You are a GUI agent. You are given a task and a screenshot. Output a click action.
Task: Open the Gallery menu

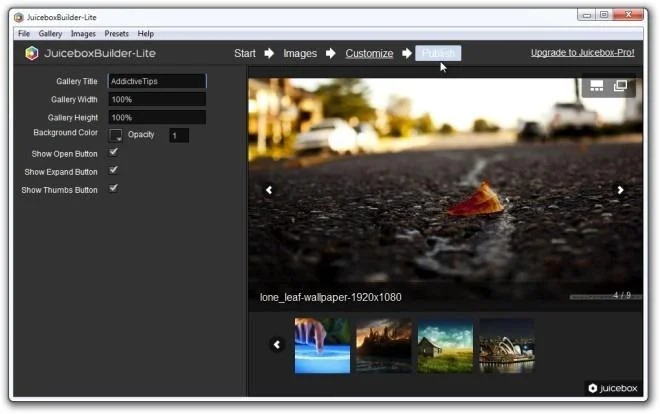point(50,34)
